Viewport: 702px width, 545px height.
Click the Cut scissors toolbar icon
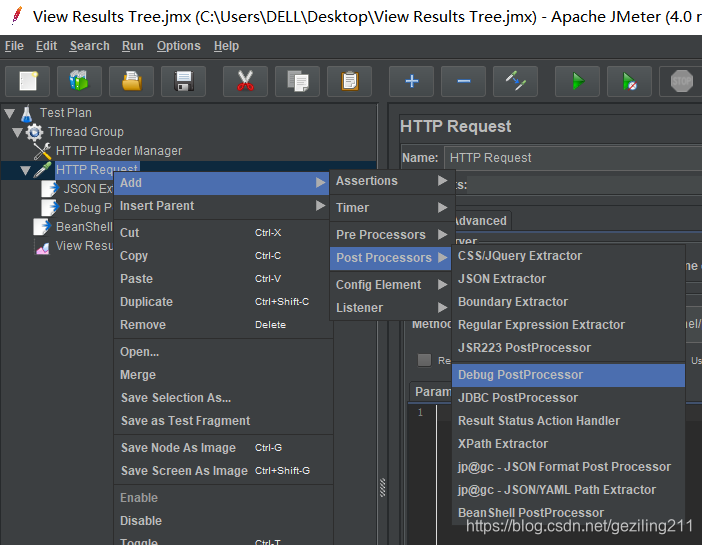coord(245,82)
